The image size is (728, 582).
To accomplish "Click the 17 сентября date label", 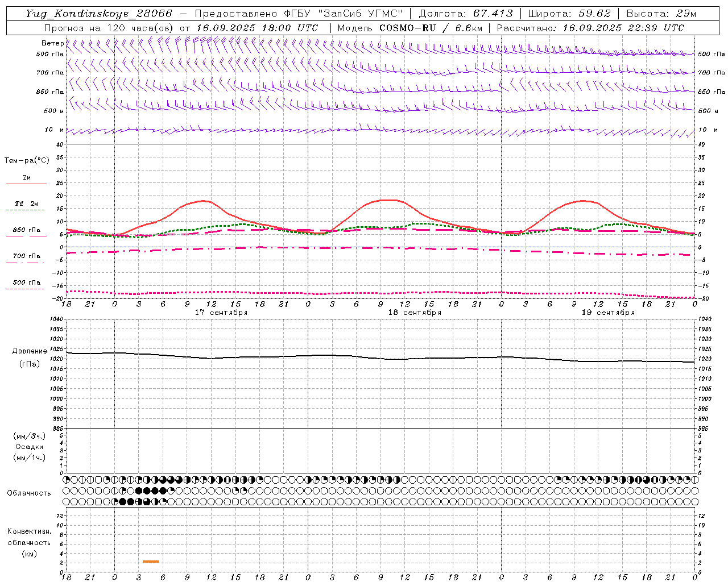I will coord(221,313).
